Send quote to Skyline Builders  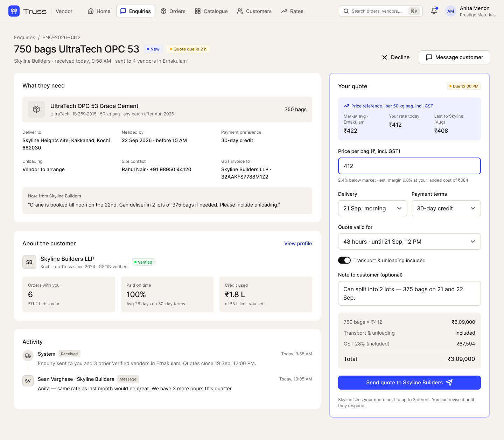(409, 383)
